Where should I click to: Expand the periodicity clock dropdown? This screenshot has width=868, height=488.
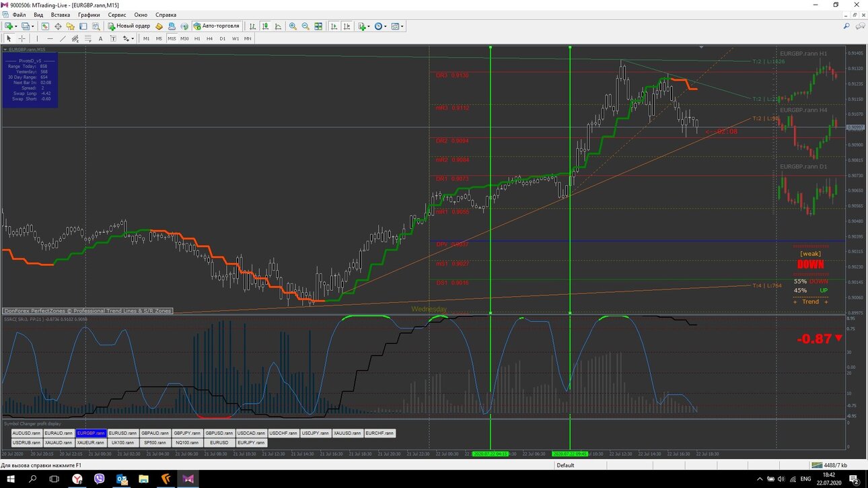386,26
